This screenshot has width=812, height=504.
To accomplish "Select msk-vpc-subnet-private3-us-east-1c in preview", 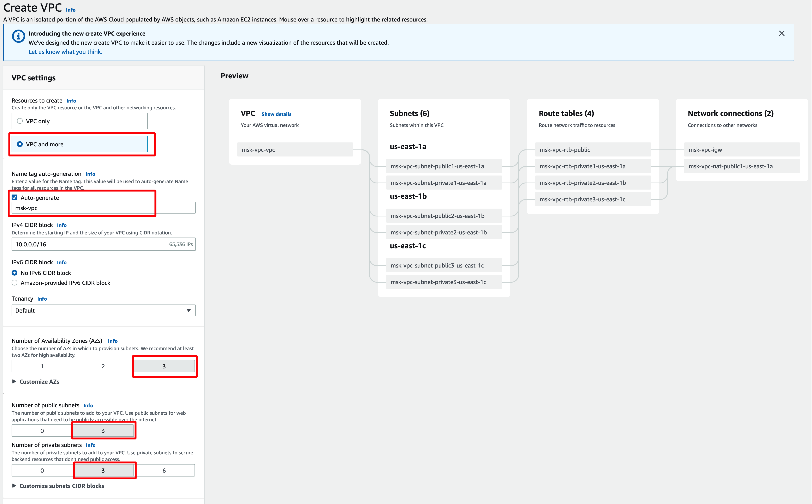I will (x=444, y=282).
